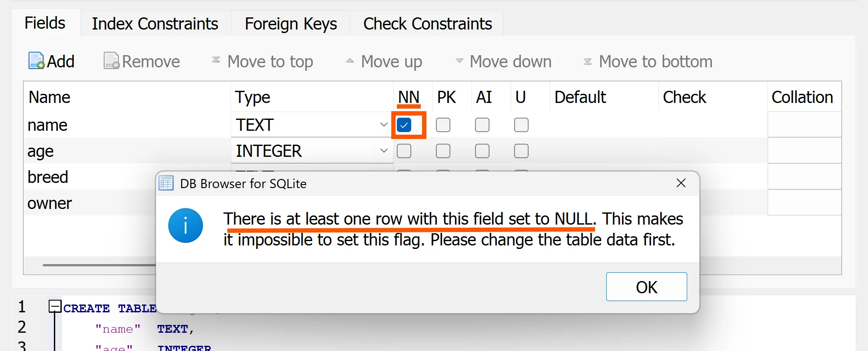Collapse the CREATE TABLE code fold marker
868x351 pixels.
(x=55, y=307)
